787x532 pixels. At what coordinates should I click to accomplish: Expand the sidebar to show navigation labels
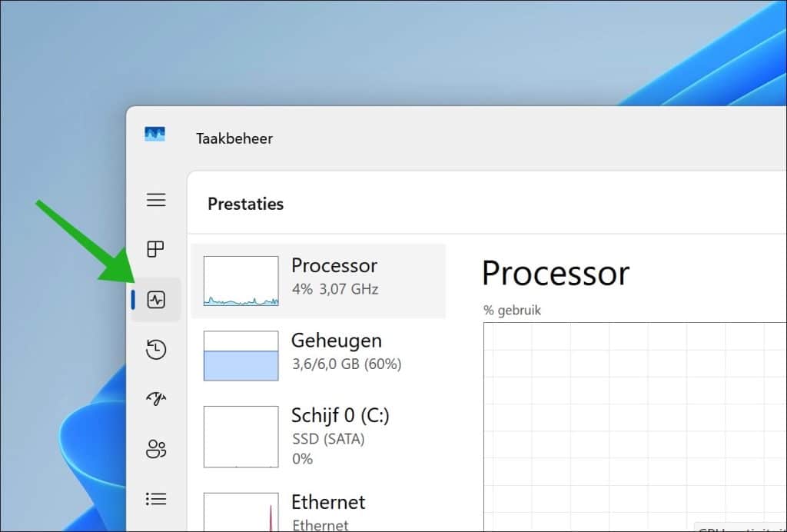156,200
